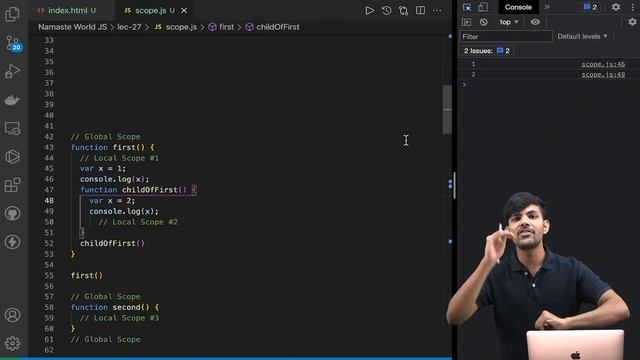Click console output value 2
Image resolution: width=640 pixels, height=360 pixels.
pos(473,75)
